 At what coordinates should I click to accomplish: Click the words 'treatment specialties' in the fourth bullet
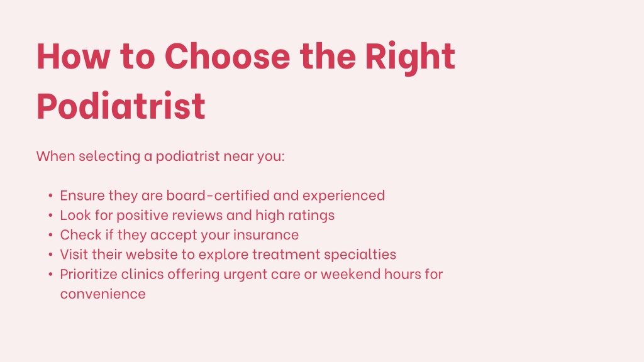324,255
